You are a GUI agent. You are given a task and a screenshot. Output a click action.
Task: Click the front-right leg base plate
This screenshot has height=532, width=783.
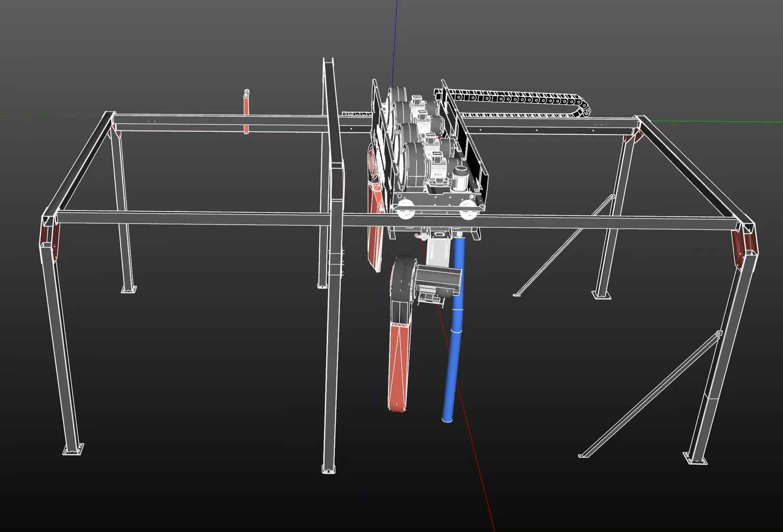pos(695,458)
